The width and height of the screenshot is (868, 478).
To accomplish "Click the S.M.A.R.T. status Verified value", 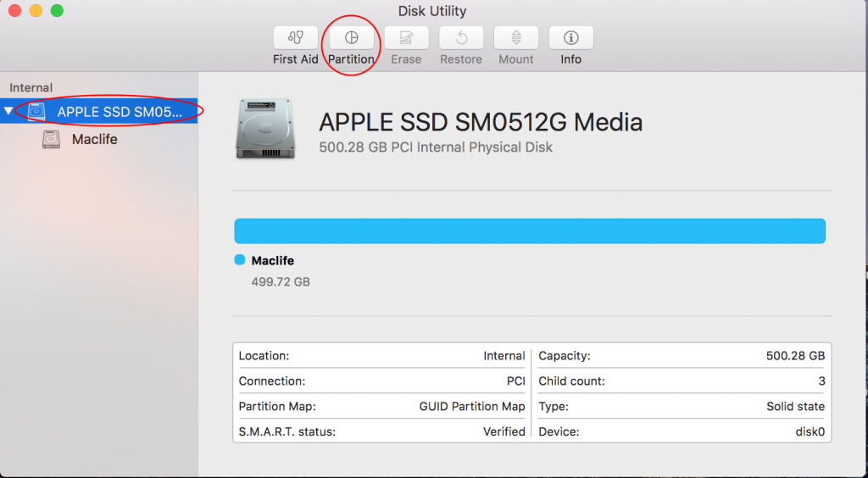I will 504,431.
